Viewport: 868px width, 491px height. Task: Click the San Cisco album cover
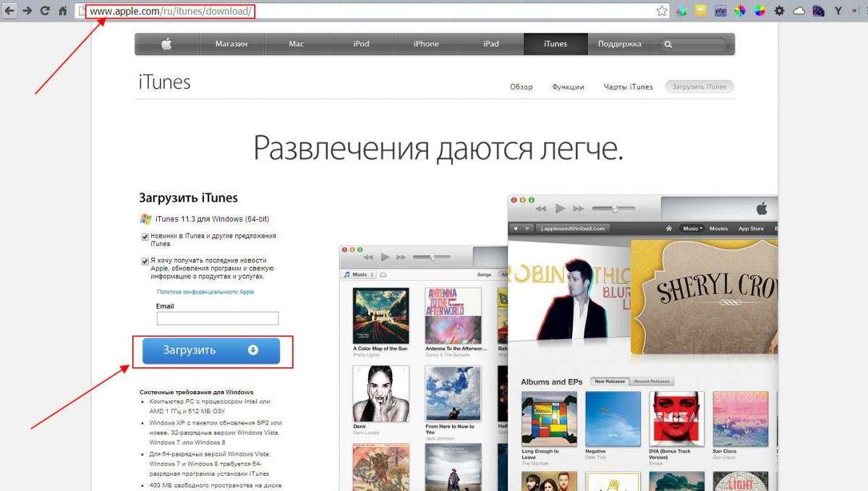coord(741,419)
